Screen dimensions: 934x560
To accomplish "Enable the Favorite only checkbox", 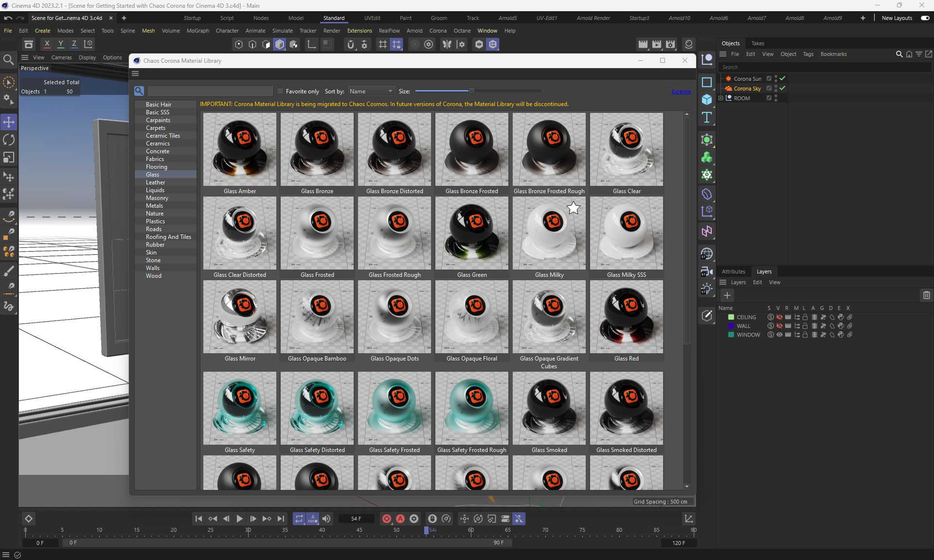I will [280, 91].
